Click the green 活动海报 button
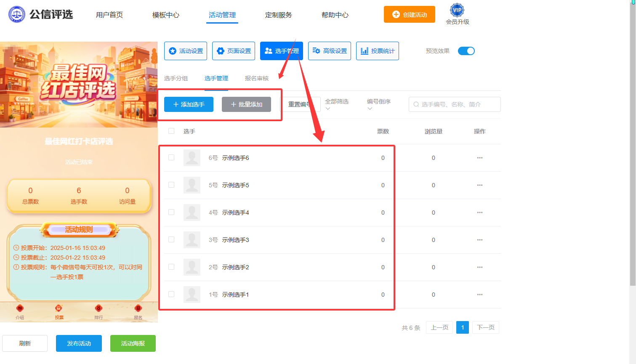This screenshot has height=364, width=636. pyautogui.click(x=133, y=343)
